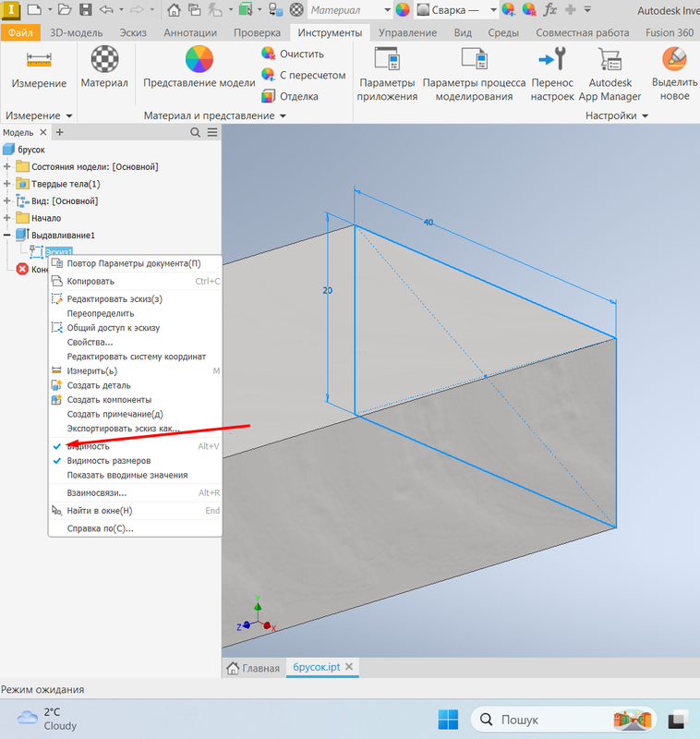Open the Измерение measure tool
Screen dimensions: 700x739
[x=39, y=69]
